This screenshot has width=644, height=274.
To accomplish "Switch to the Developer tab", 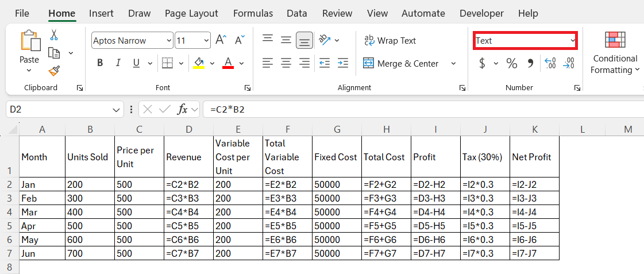I will coord(481,13).
